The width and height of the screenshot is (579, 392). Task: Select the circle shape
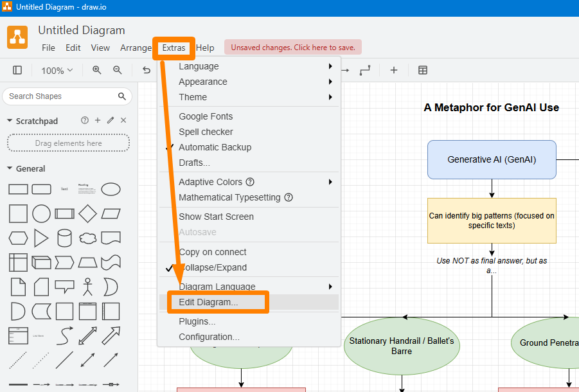41,214
